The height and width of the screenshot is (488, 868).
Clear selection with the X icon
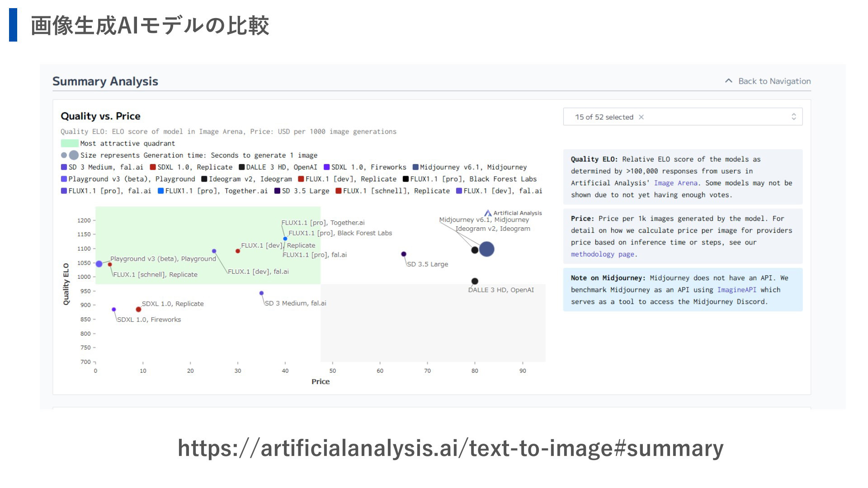click(x=641, y=117)
